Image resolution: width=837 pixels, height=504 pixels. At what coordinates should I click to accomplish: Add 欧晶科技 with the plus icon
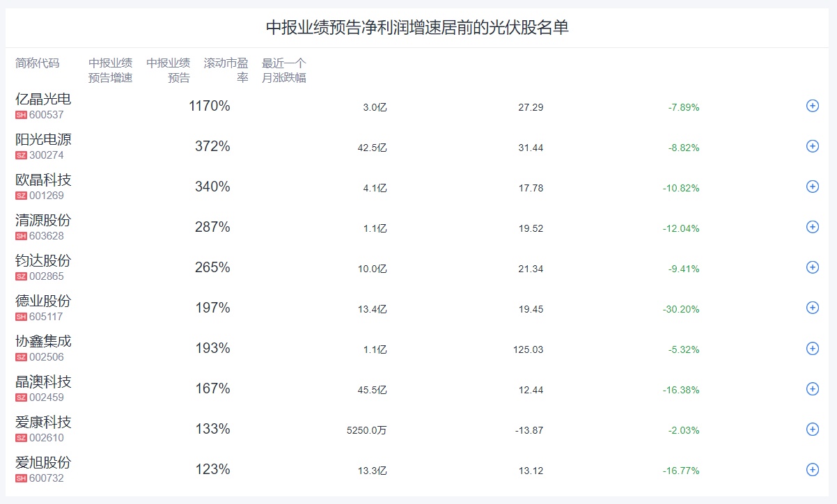pos(812,187)
